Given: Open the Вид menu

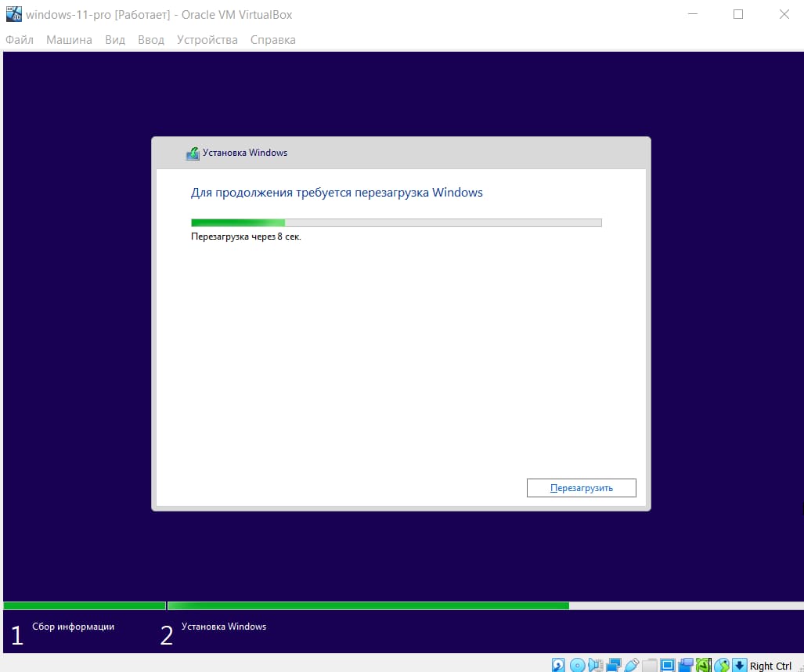Looking at the screenshot, I should click(115, 40).
